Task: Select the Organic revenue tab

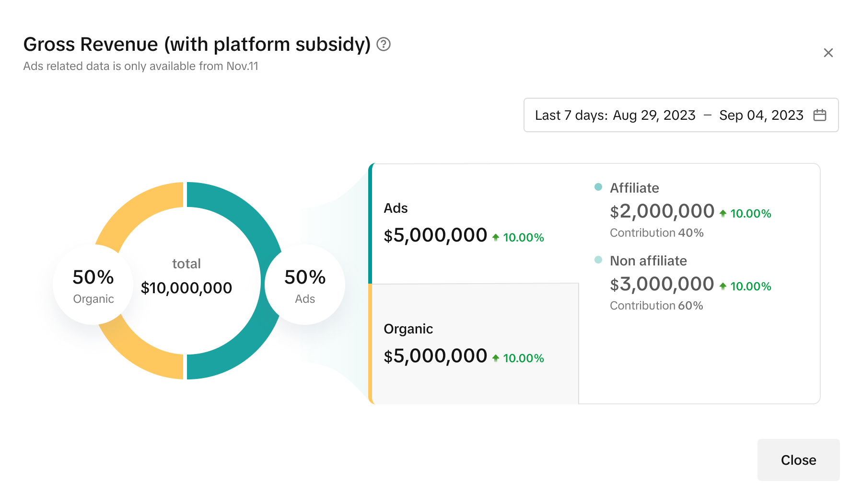Action: point(474,344)
